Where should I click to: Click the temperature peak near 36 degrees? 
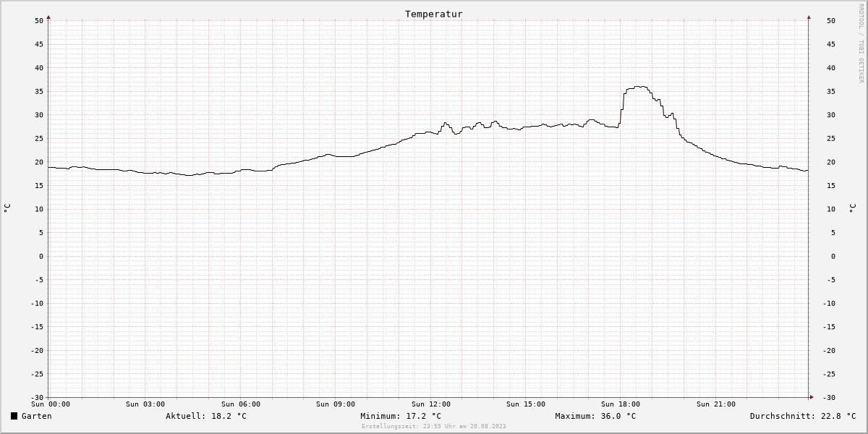point(639,87)
